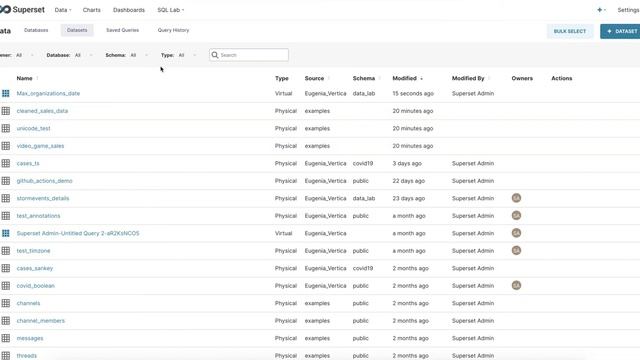Click owner avatar for test_timzone
The image size is (640, 360).
pos(516,251)
